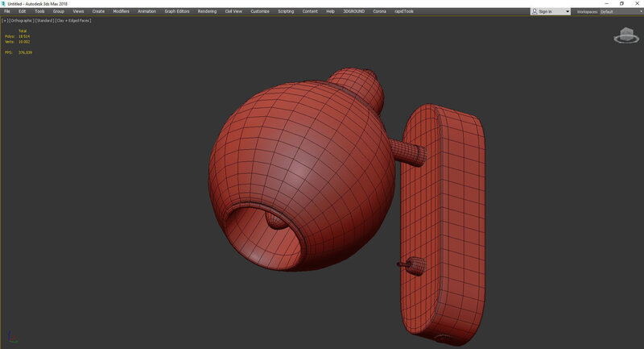Click the user profile icon beside Sign In
Viewport: 644px width, 349px height.
[535, 12]
